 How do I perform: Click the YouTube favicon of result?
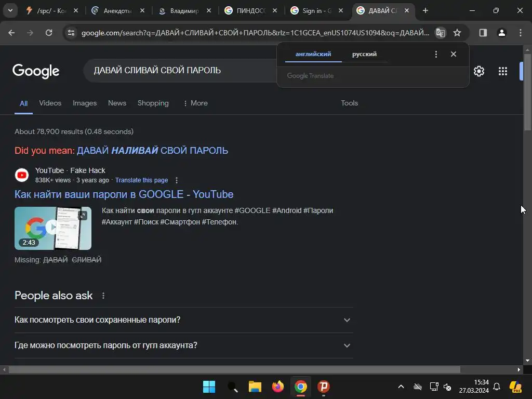coord(22,175)
